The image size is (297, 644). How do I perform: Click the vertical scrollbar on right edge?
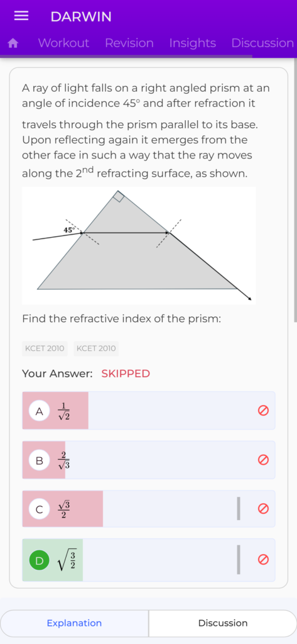[295, 189]
